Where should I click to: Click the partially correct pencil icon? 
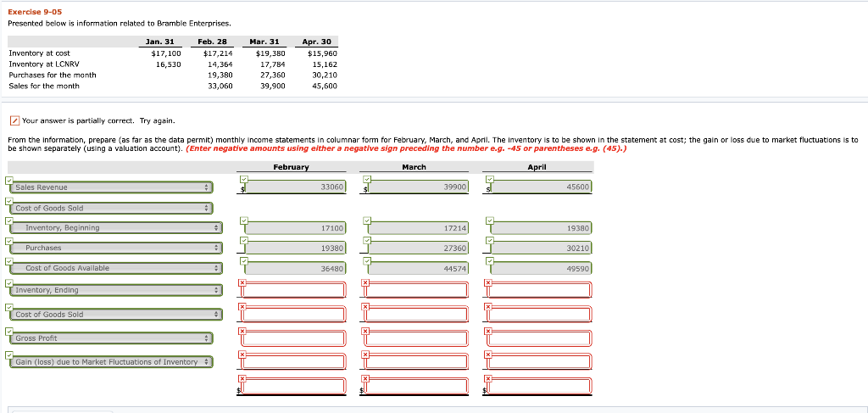15,120
